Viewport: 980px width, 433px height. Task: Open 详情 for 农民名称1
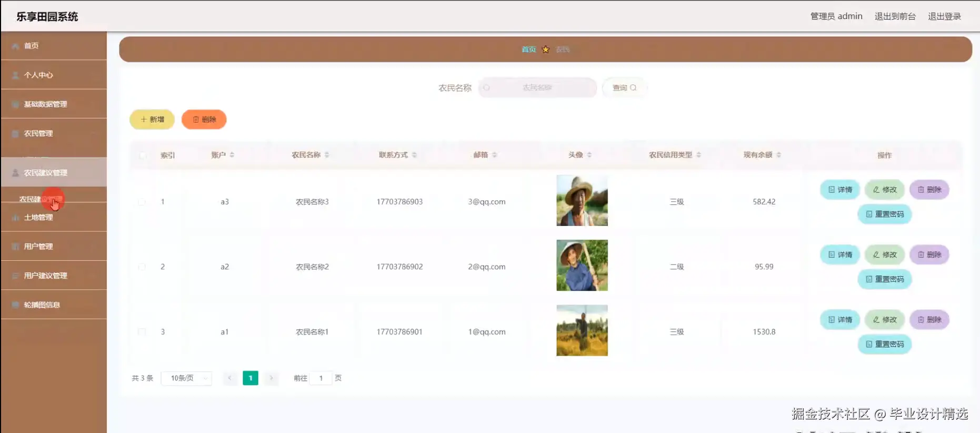coord(840,320)
